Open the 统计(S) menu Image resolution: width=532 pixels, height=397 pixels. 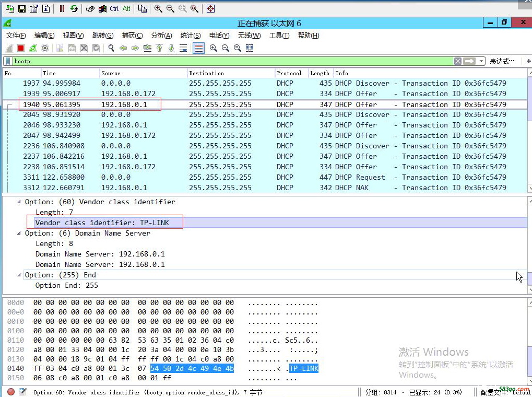tap(191, 36)
